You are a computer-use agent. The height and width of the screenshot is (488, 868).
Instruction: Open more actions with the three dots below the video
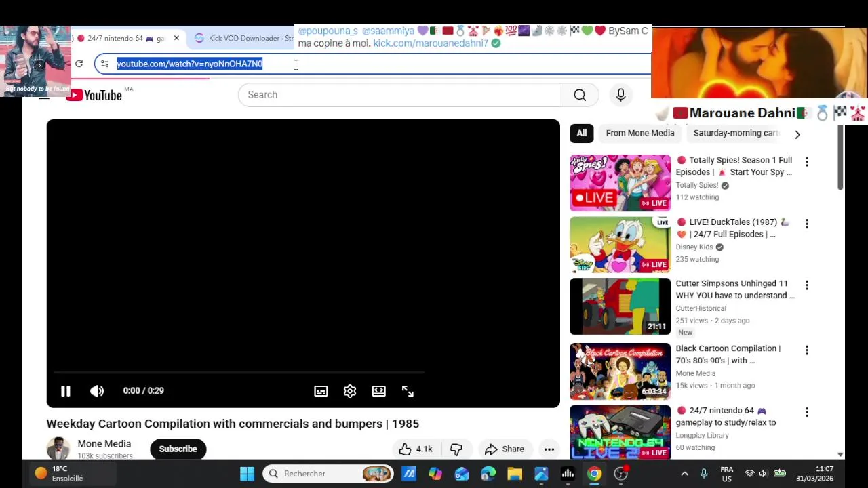(549, 449)
